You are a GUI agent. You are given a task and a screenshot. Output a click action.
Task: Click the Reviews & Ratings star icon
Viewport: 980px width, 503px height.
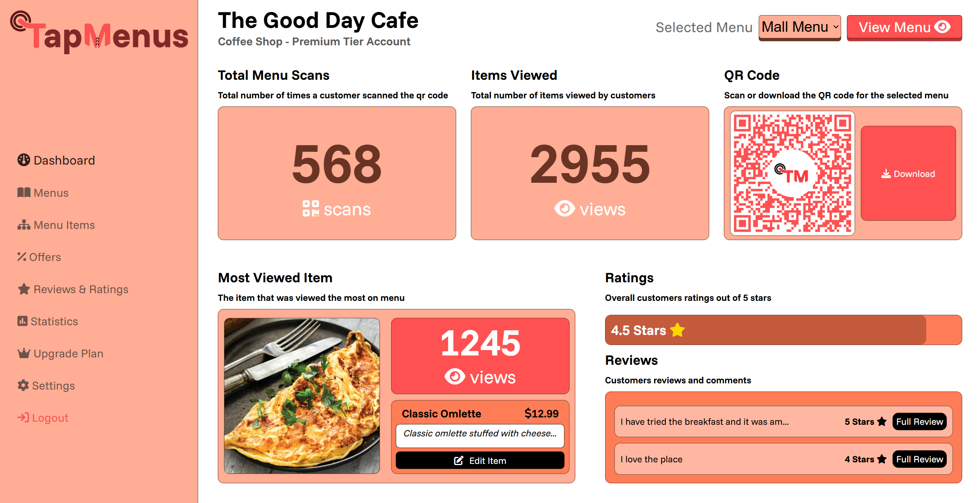[x=24, y=289]
